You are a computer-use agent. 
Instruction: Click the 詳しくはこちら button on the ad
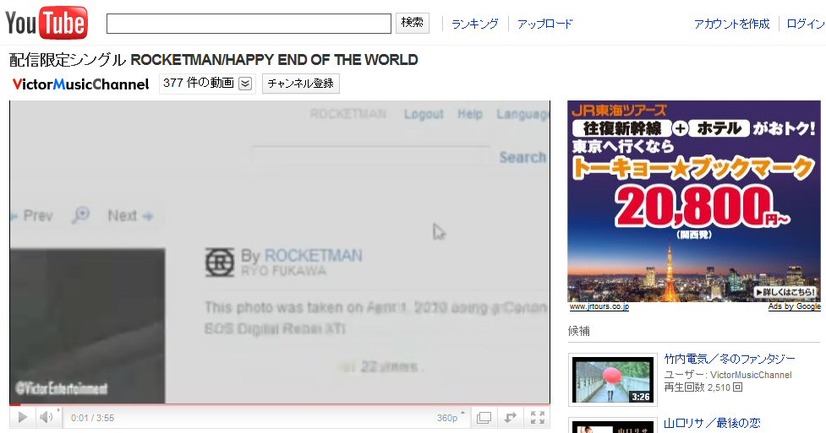(785, 292)
